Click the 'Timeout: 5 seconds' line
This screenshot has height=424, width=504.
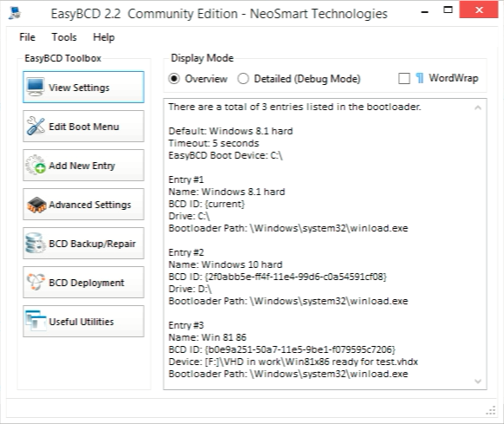point(213,143)
